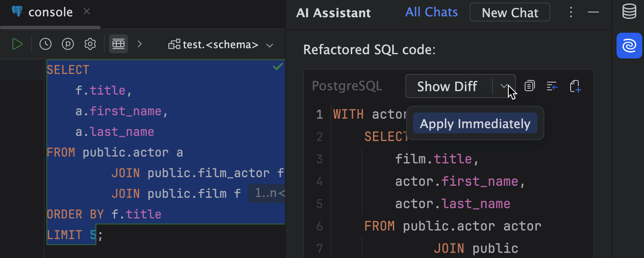Click the 'Refactored SQL code:' text
Viewport: 644px width, 258px height.
pos(370,50)
